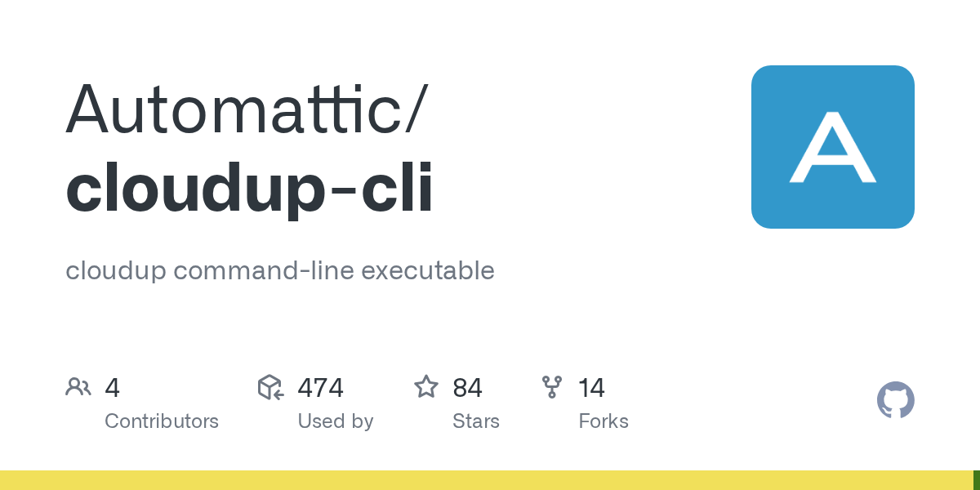Click the Forks branch icon
This screenshot has width=980, height=490.
coord(552,387)
